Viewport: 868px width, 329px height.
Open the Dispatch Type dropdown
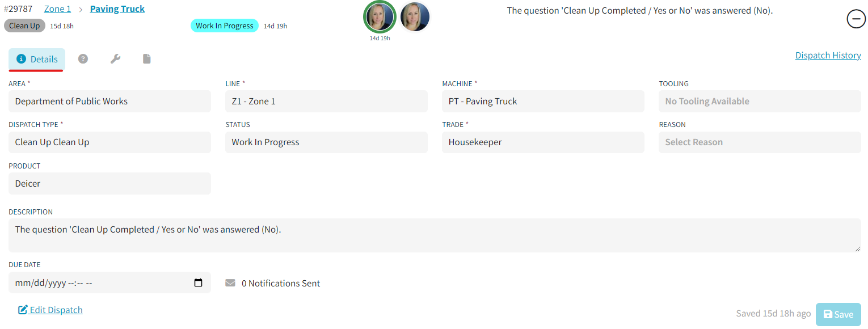pos(109,142)
